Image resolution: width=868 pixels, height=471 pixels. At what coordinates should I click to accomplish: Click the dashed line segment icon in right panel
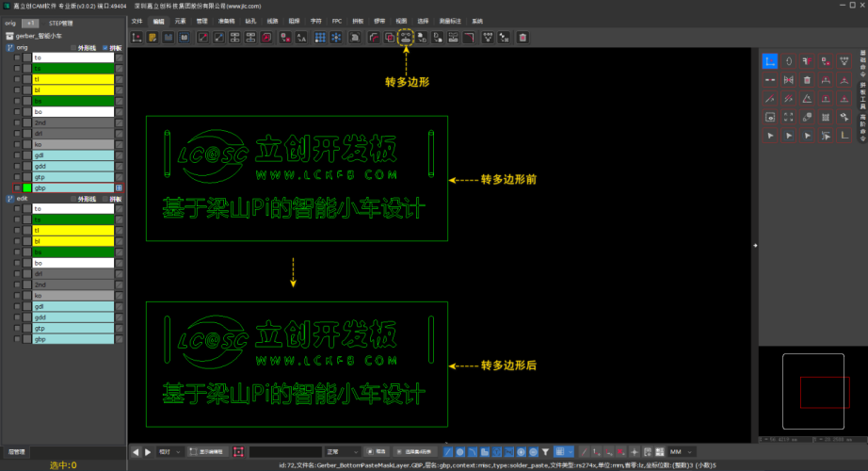click(x=770, y=80)
